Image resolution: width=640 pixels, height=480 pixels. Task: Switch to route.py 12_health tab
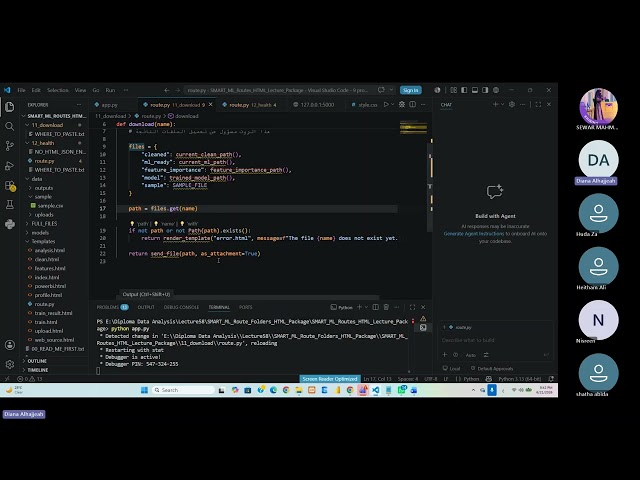point(252,105)
